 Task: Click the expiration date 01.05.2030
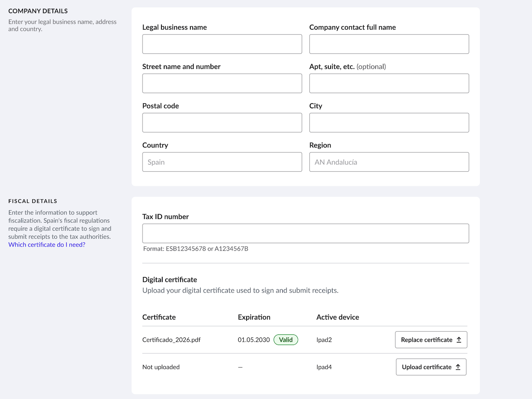(254, 340)
